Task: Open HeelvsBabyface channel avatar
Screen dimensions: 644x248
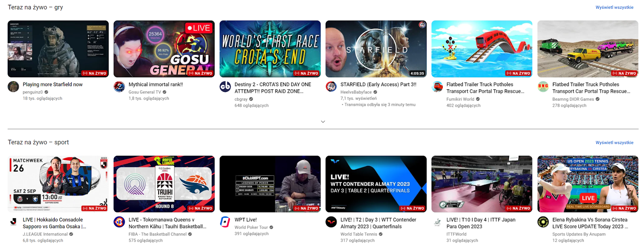Action: [x=331, y=87]
